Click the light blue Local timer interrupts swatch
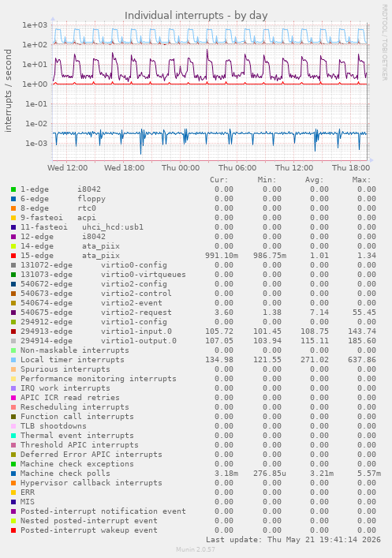392x558 pixels. 13,360
